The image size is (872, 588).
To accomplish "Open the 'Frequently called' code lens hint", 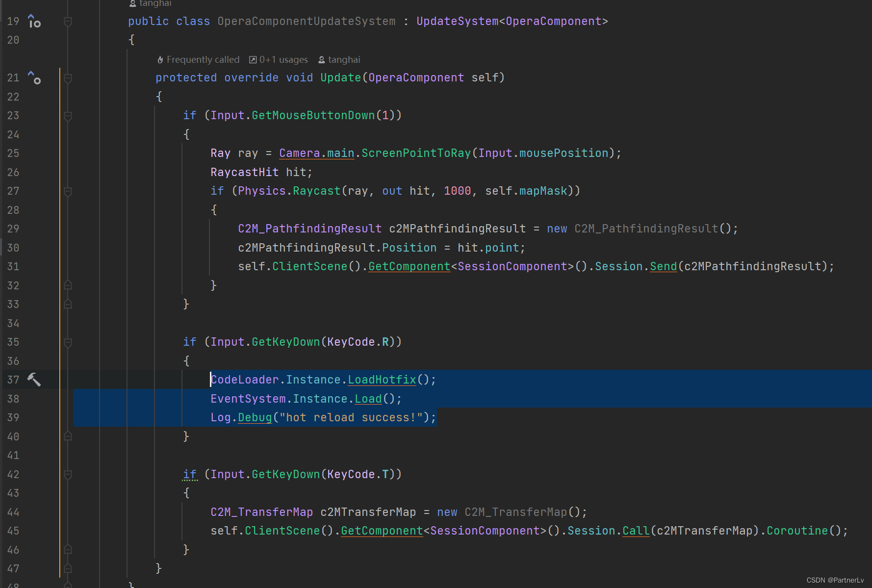I will (198, 59).
